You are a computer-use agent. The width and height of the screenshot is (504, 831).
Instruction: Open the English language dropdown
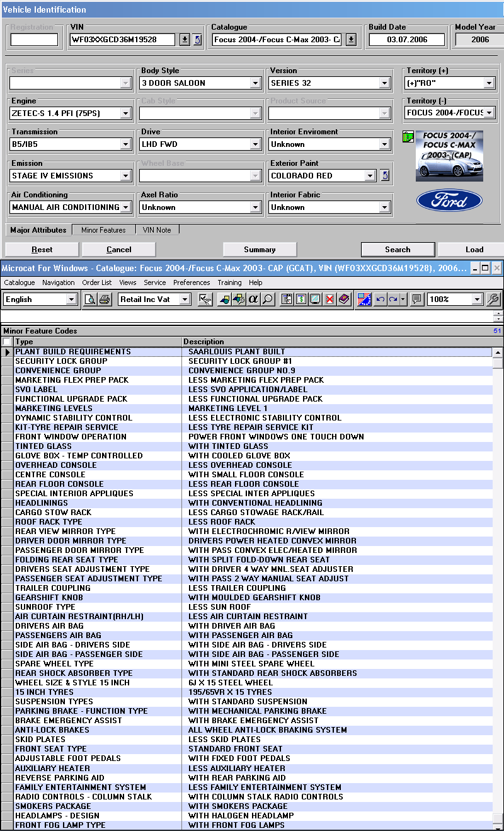coord(71,299)
